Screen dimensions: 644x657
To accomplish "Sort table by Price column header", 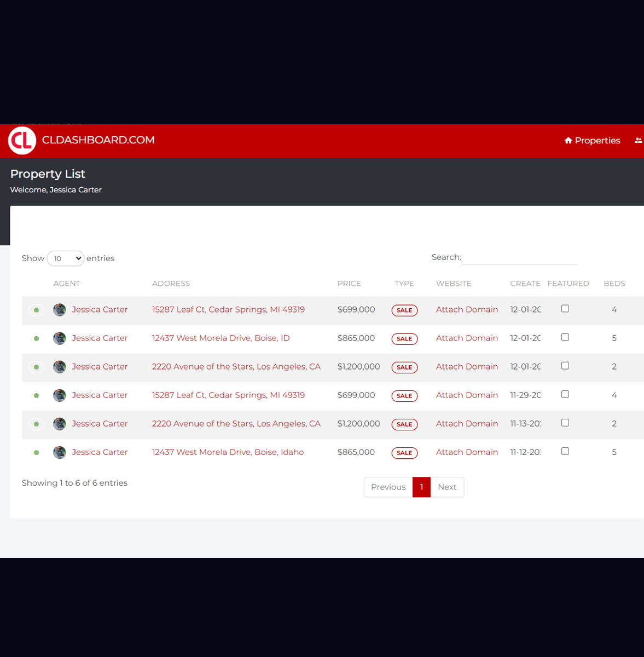I will pyautogui.click(x=349, y=284).
